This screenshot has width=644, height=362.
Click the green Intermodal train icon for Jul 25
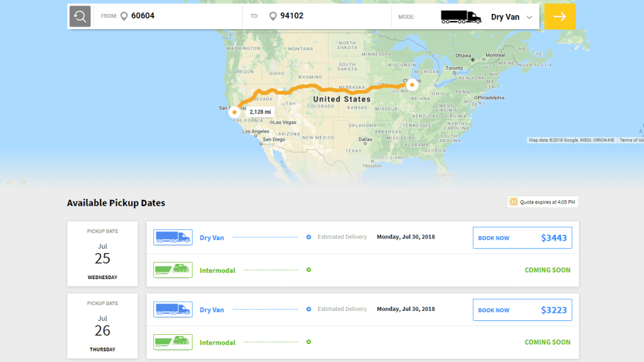[x=173, y=270]
